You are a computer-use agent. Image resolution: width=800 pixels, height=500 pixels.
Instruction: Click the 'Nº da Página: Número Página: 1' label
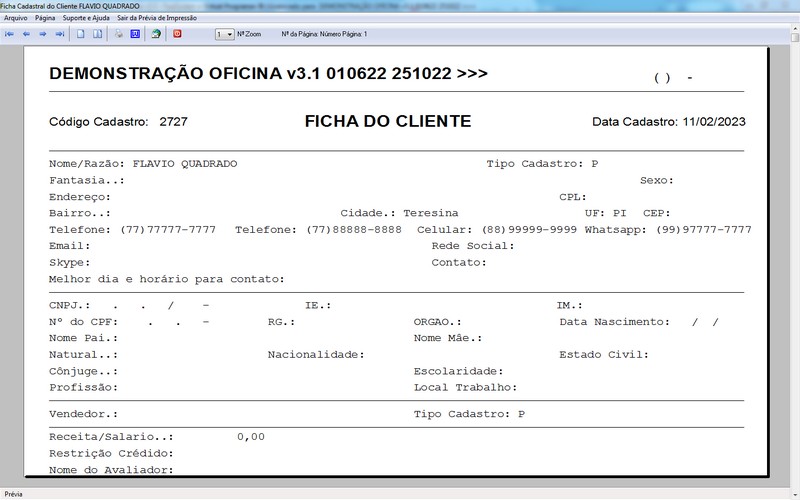pyautogui.click(x=324, y=34)
